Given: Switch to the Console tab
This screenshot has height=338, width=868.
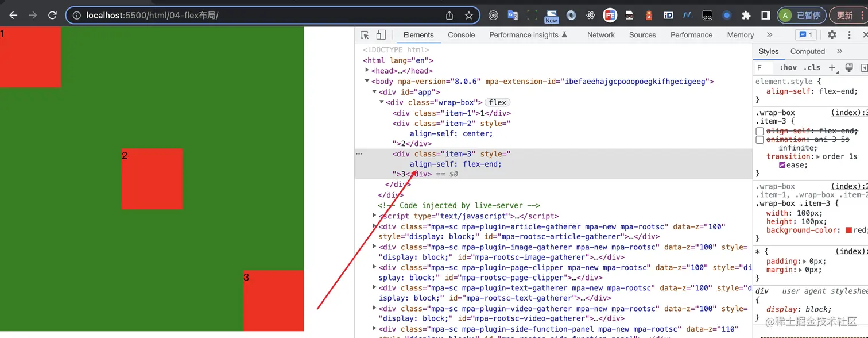Looking at the screenshot, I should tap(462, 35).
